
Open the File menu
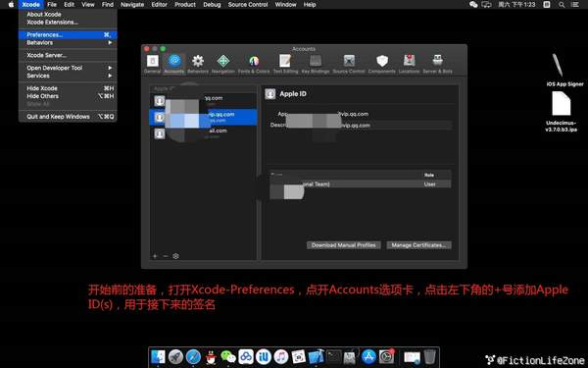(x=52, y=5)
